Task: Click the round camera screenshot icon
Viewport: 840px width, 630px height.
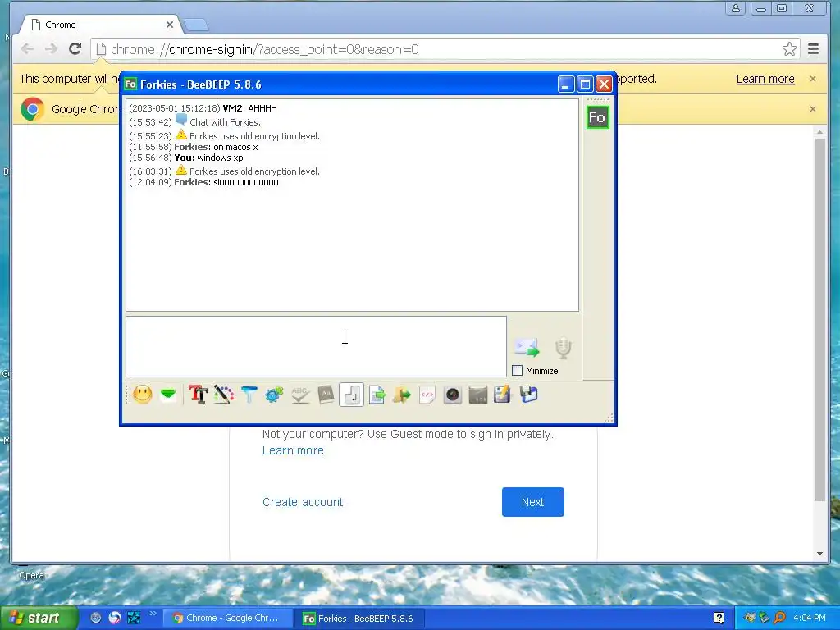Action: [x=453, y=395]
